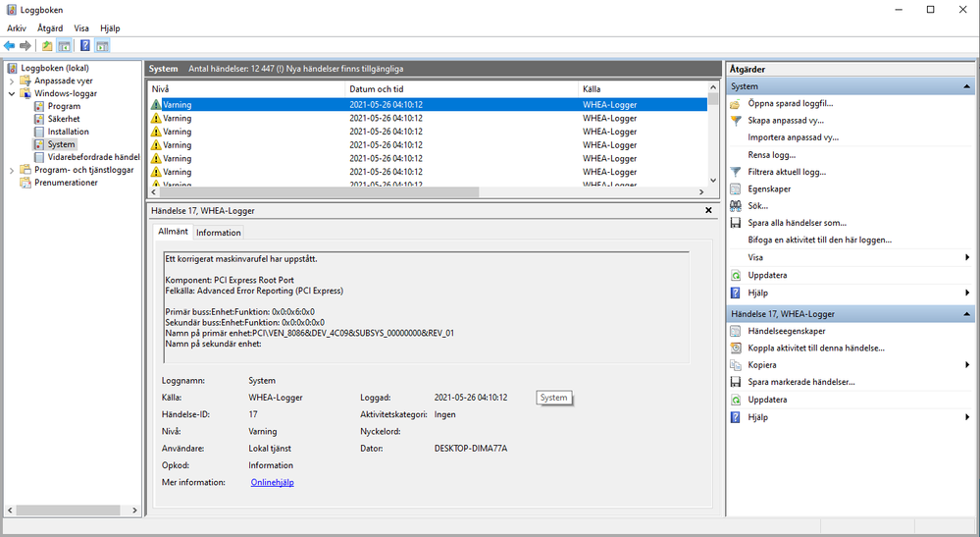The image size is (980, 537).
Task: Click the filter icon for Filtrera aktuell logg
Action: pyautogui.click(x=736, y=172)
